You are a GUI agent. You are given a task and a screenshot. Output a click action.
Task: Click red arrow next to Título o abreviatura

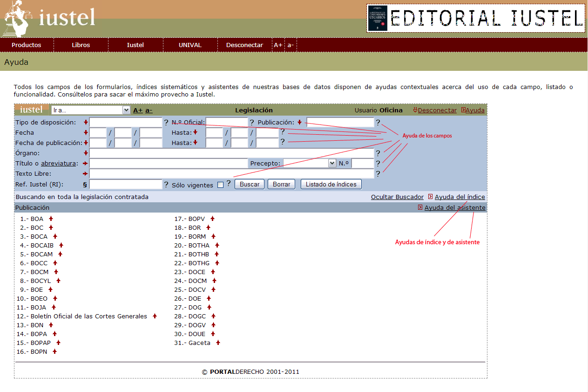(x=85, y=163)
